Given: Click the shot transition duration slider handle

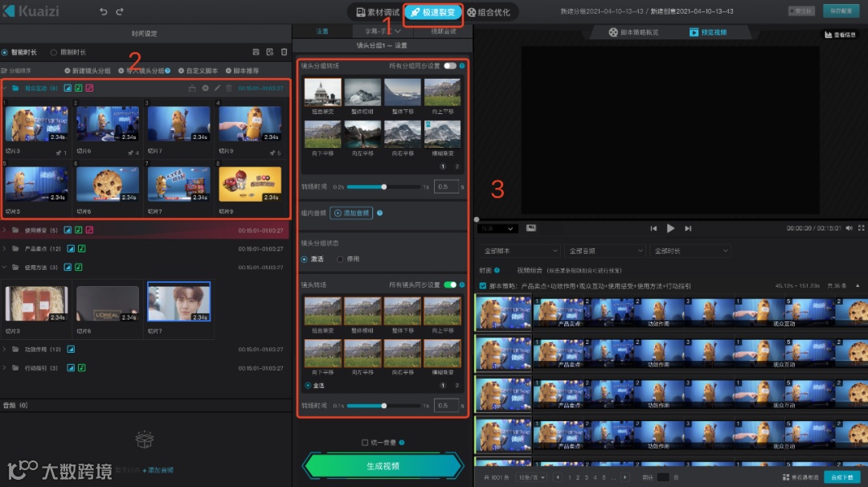Looking at the screenshot, I should click(x=383, y=406).
